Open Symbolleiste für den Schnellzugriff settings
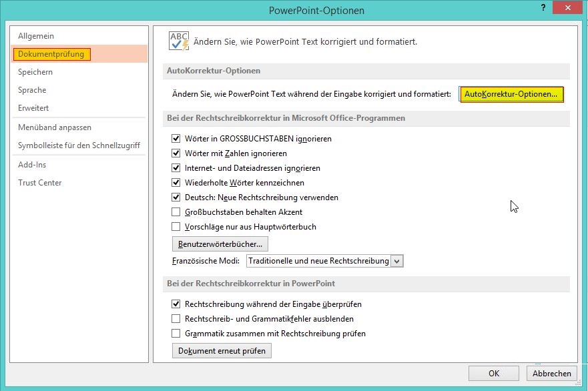 pyautogui.click(x=79, y=145)
